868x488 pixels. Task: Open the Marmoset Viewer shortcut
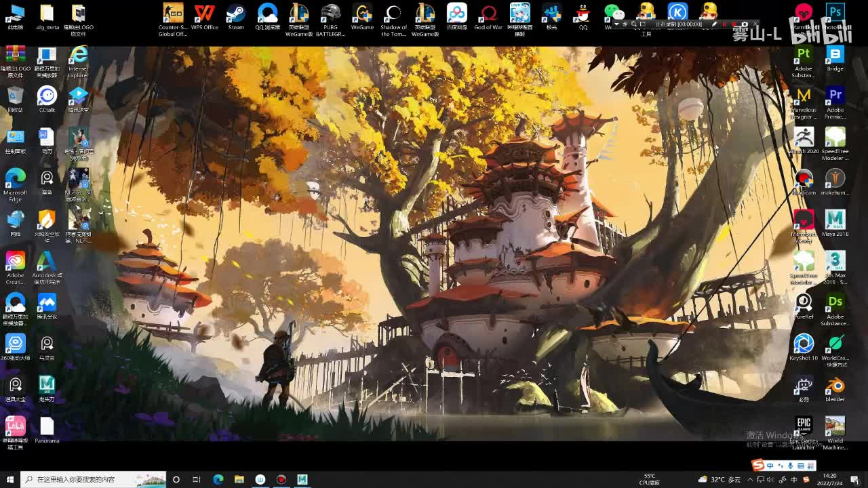[804, 220]
